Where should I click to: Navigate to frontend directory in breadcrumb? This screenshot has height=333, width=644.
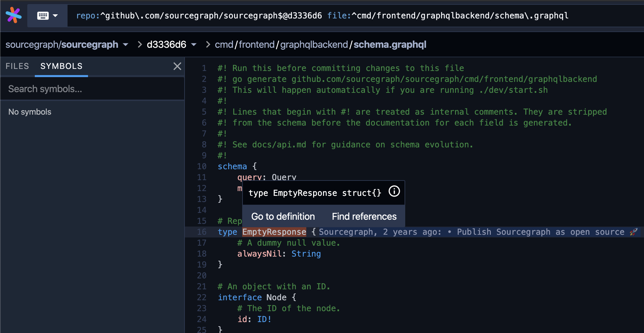pos(257,45)
